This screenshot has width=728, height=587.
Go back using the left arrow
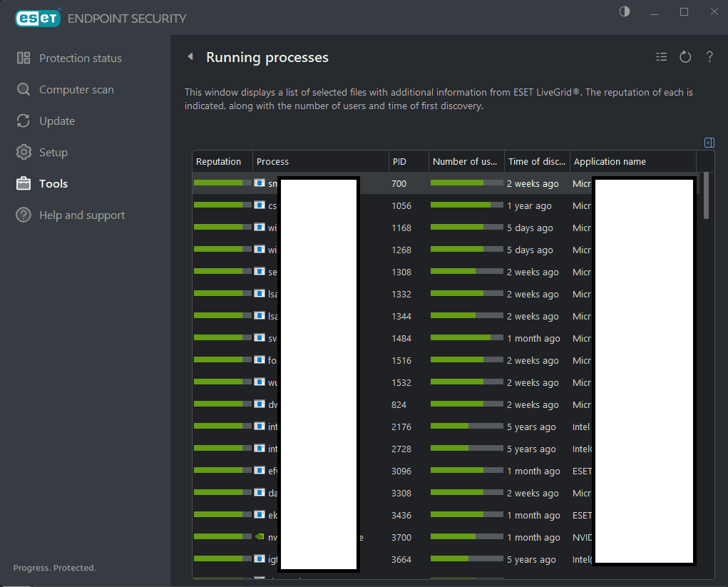(190, 56)
